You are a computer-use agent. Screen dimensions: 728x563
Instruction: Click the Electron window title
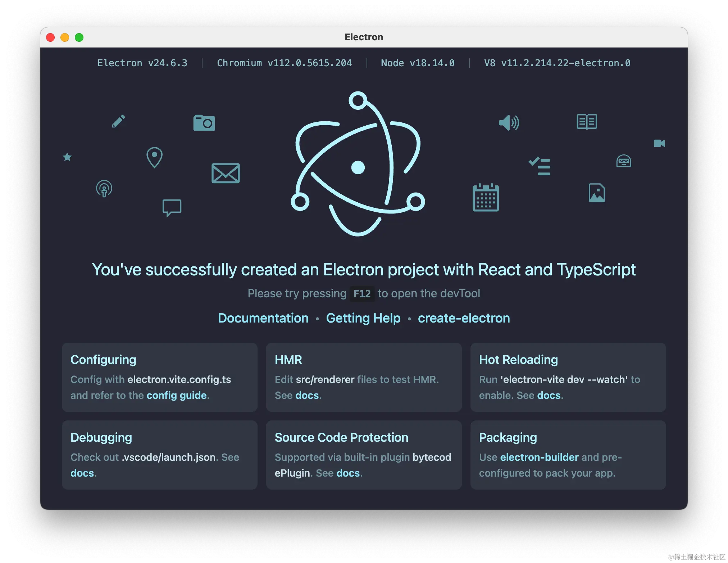[364, 37]
